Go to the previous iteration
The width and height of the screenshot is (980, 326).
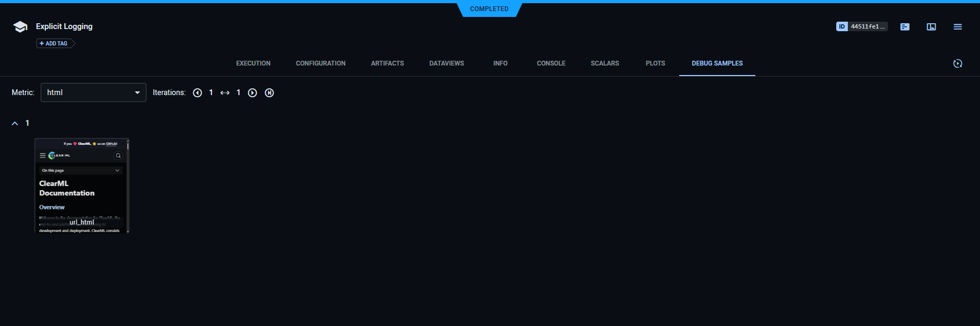[198, 93]
